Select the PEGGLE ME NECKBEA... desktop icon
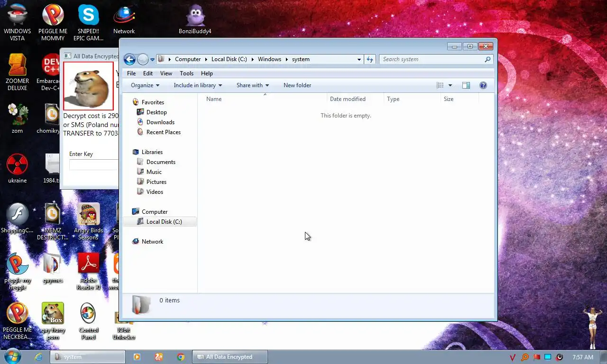Viewport: 607px width, 364px height. coord(18,321)
